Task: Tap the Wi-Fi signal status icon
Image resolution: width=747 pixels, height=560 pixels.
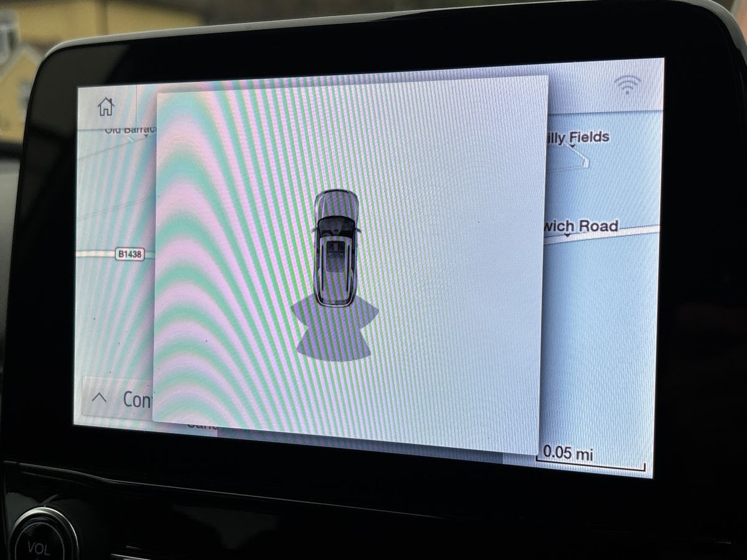Action: coord(627,85)
